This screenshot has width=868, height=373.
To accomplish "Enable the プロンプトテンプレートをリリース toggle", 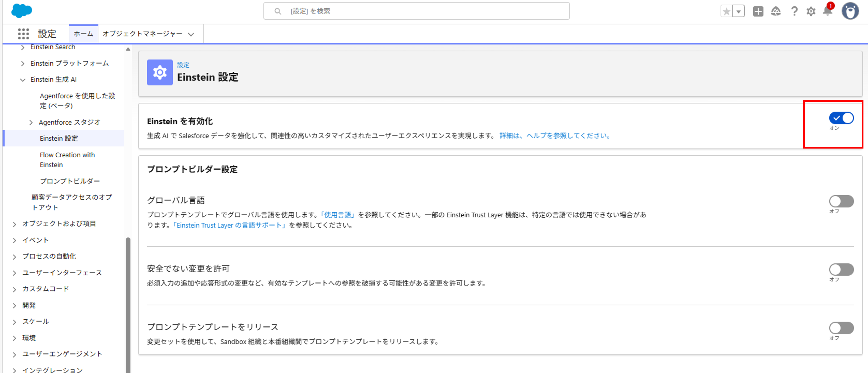I will click(x=841, y=328).
